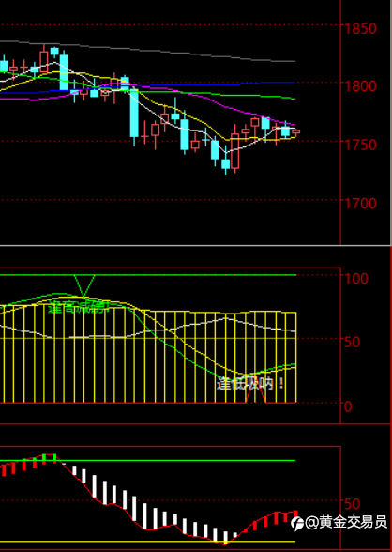Select the latest small red candlestick

(x=296, y=132)
